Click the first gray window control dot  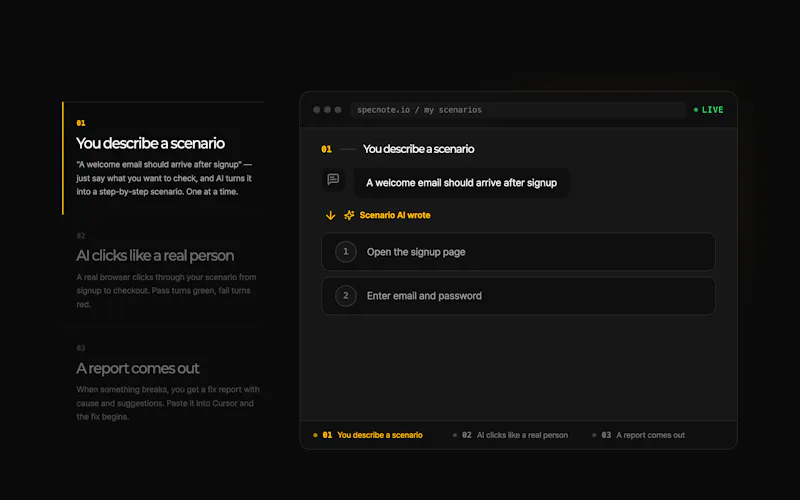point(317,110)
